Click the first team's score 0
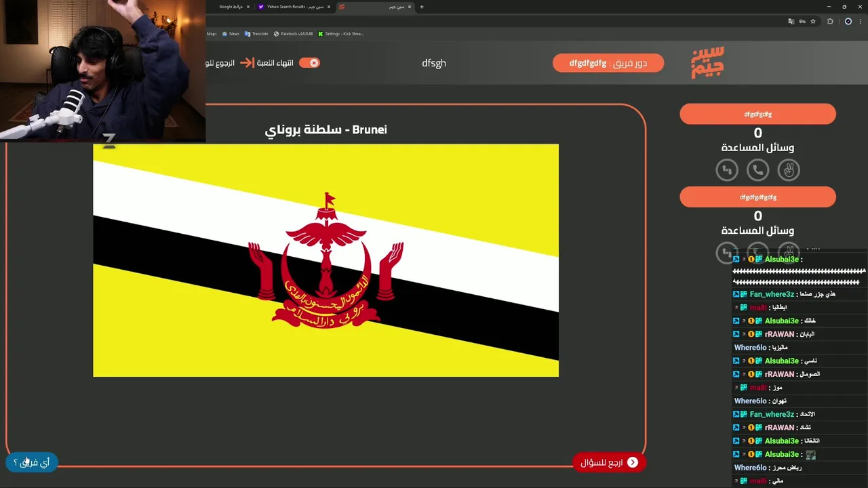The width and height of the screenshot is (868, 488). click(757, 134)
